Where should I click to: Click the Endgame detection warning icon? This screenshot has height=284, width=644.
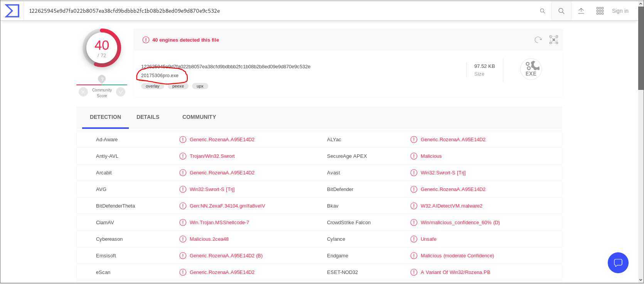pyautogui.click(x=414, y=256)
